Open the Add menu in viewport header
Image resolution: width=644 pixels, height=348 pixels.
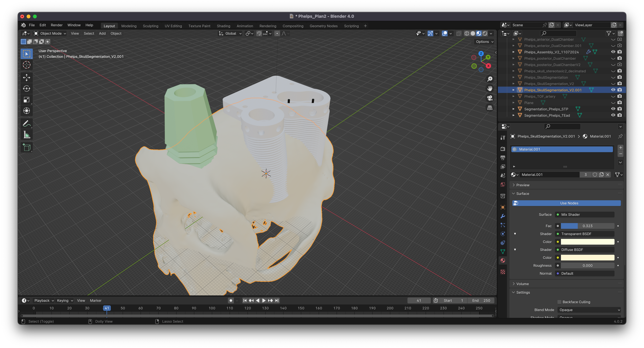coord(102,33)
